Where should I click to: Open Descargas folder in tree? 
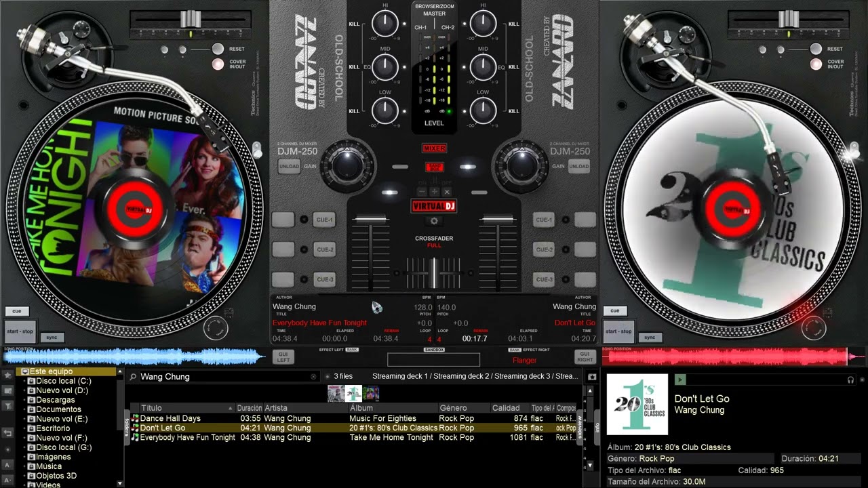point(56,400)
